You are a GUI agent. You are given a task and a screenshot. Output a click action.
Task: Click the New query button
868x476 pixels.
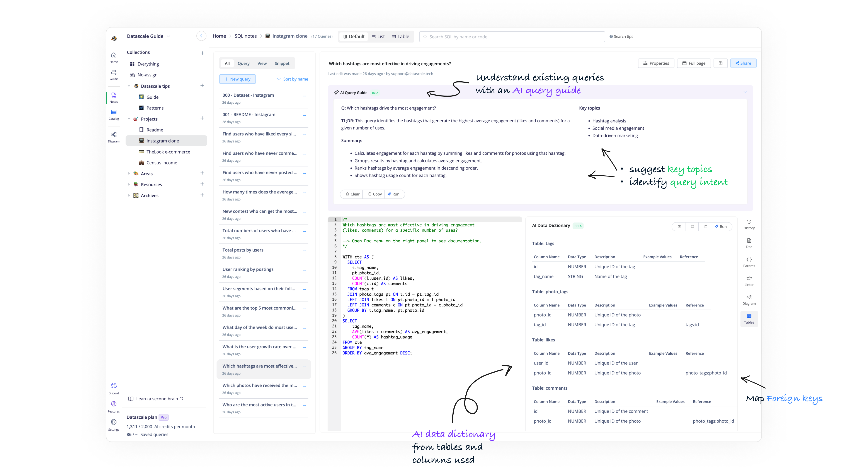(x=238, y=79)
